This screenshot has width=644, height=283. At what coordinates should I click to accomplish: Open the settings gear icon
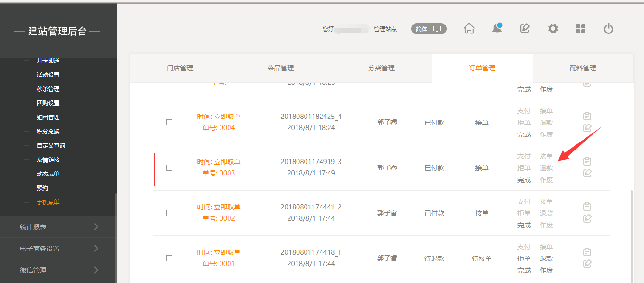tap(553, 29)
